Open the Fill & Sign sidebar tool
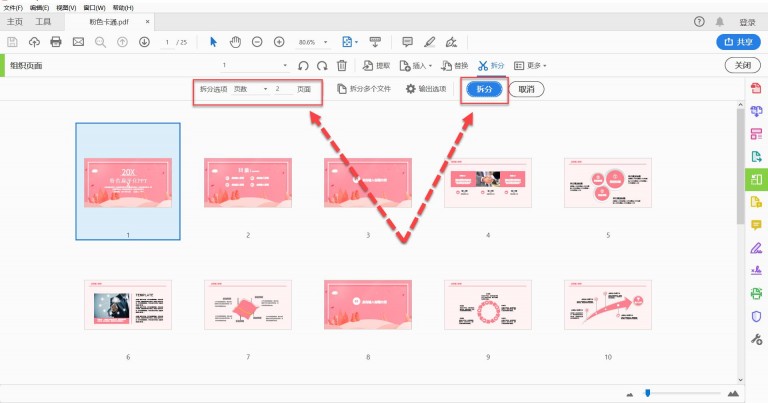This screenshot has height=403, width=768. point(756,270)
